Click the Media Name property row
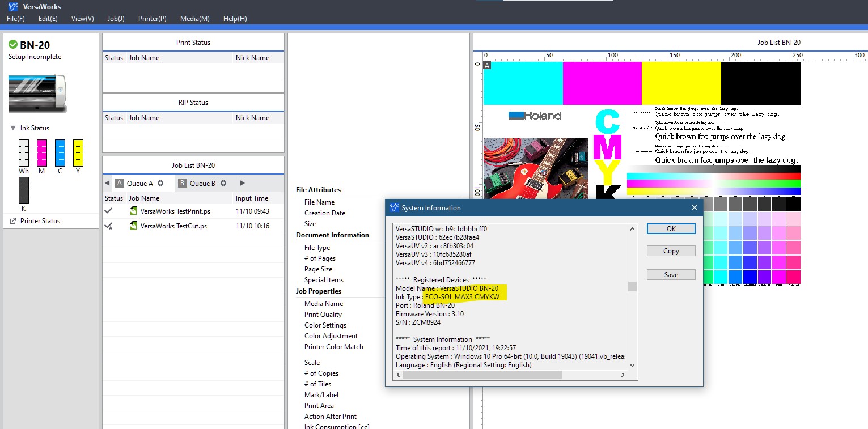The width and height of the screenshot is (868, 429). pyautogui.click(x=324, y=304)
